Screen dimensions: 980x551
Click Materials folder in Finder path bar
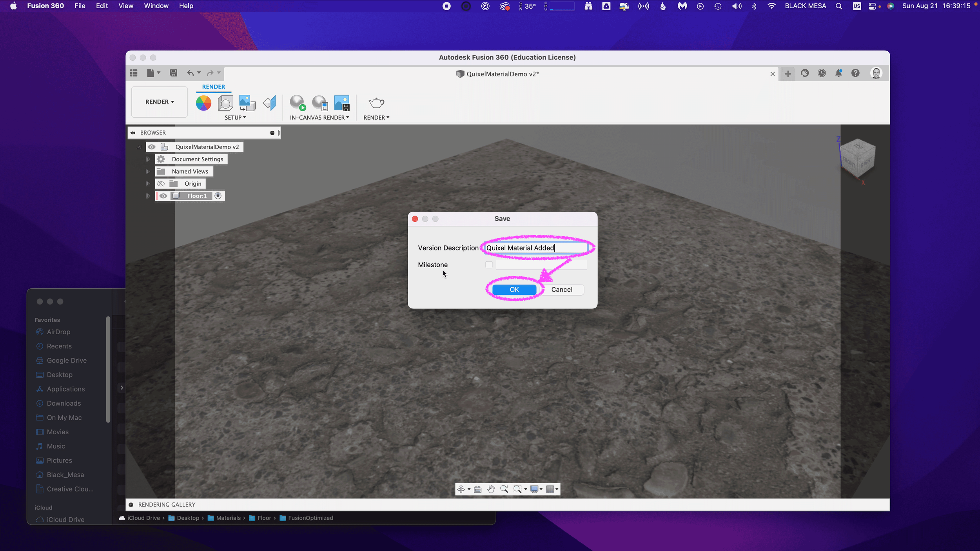tap(224, 518)
